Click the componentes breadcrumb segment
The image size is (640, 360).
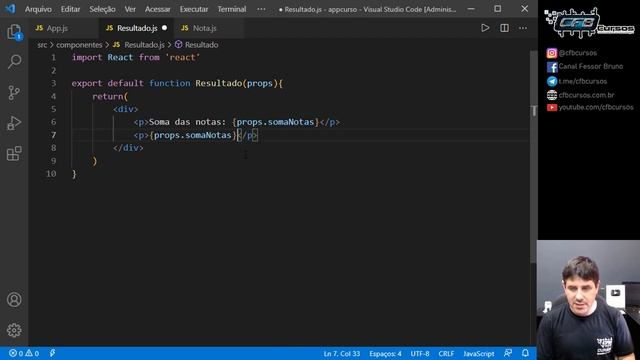tap(79, 44)
